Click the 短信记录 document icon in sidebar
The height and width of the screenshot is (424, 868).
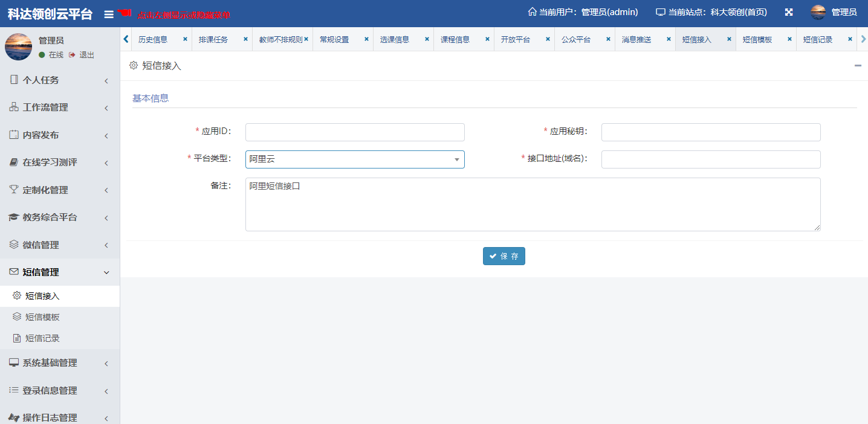click(x=17, y=338)
